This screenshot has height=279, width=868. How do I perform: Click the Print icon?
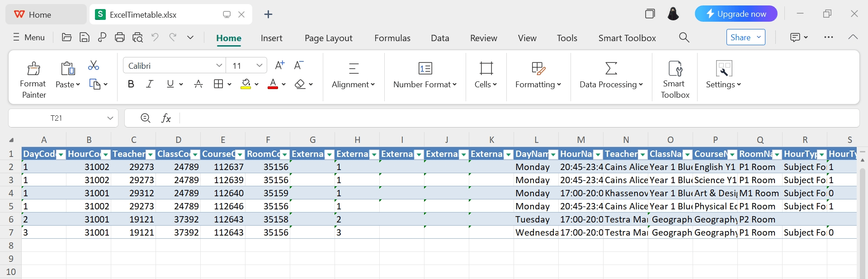(120, 38)
